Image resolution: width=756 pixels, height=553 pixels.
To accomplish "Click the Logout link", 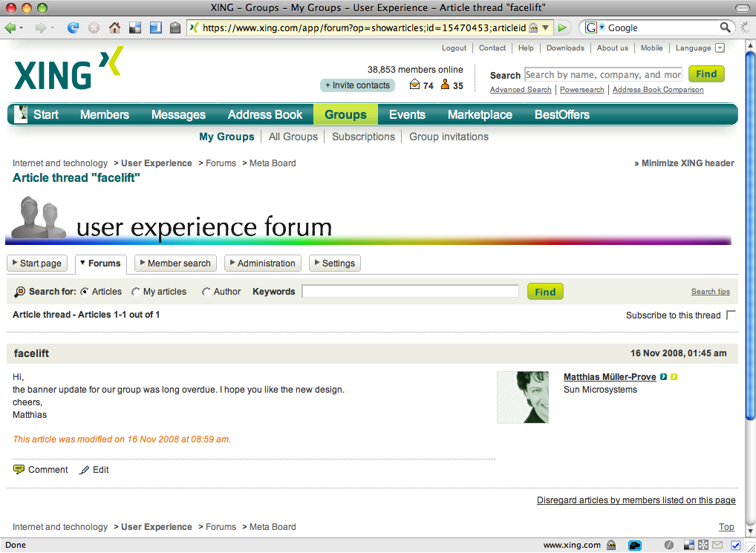I will point(454,48).
